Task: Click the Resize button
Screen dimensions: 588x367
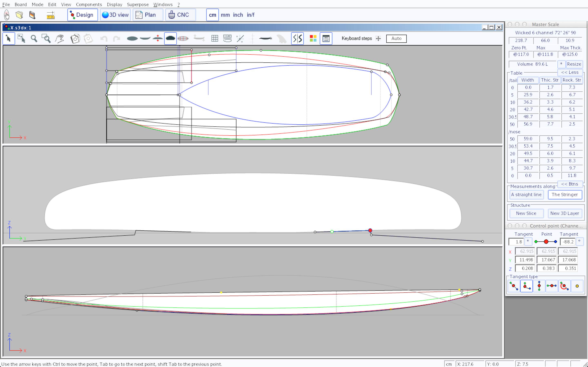Action: [x=574, y=64]
